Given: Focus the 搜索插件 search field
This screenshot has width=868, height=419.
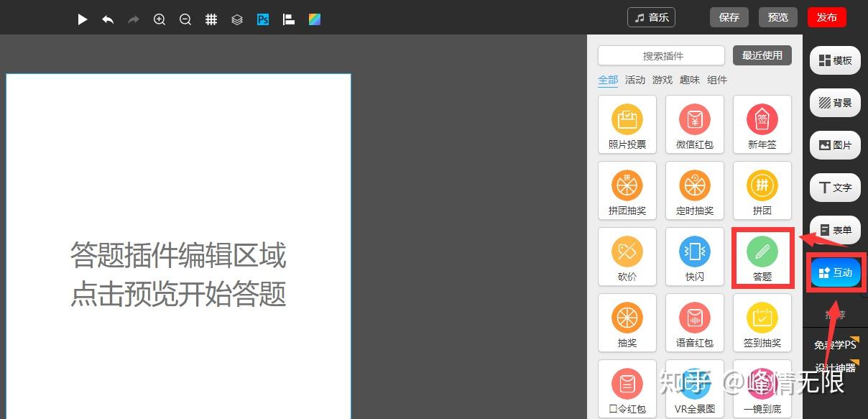Looking at the screenshot, I should click(x=662, y=55).
